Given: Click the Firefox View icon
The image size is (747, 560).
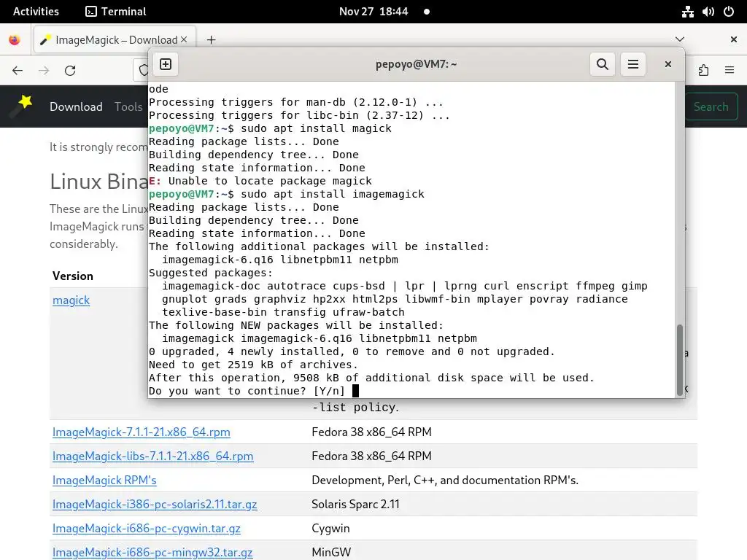Looking at the screenshot, I should tap(15, 40).
